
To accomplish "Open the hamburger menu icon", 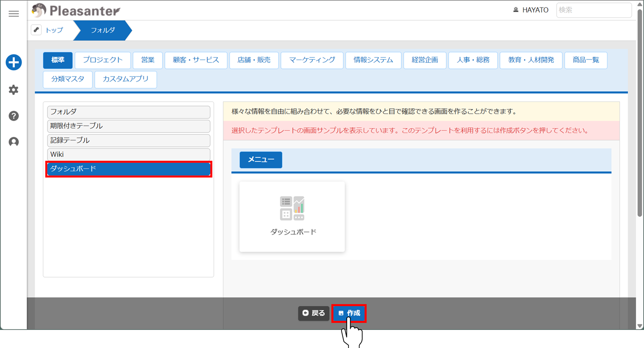I will [14, 14].
